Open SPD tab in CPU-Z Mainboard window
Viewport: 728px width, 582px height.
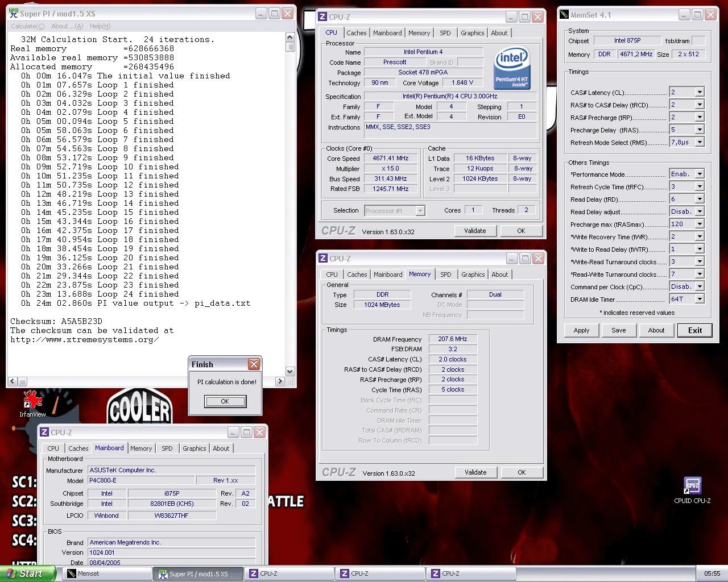click(x=167, y=448)
